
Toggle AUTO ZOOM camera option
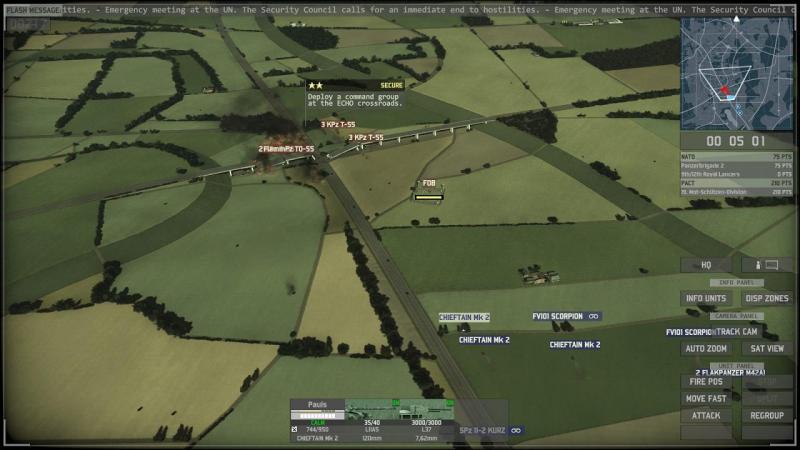pyautogui.click(x=706, y=348)
